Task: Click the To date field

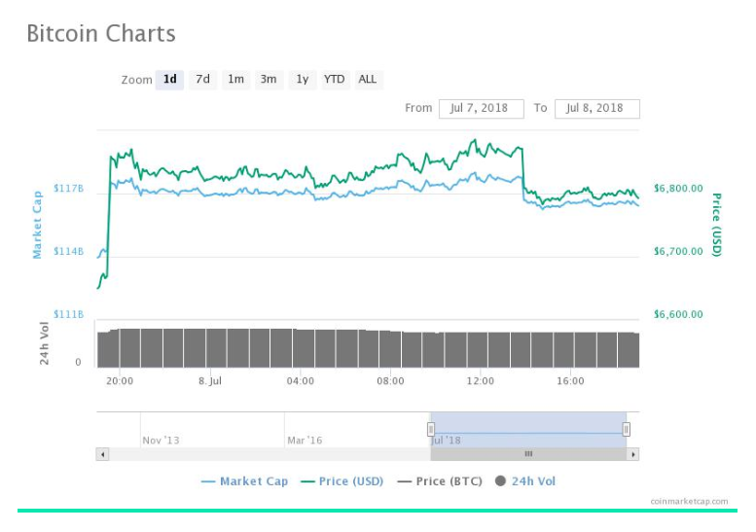Action: pos(596,108)
